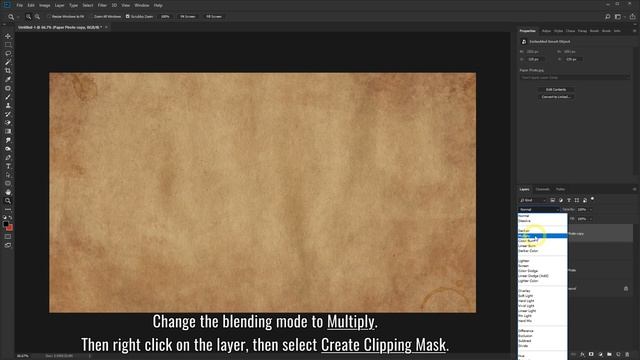Click the default colors mini swatch
640x360 pixels.
[x=5, y=218]
